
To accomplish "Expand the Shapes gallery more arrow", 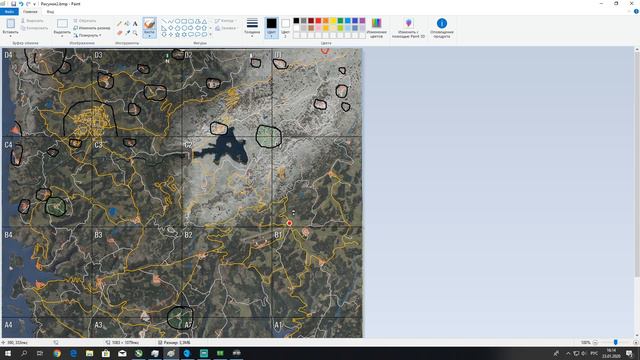I will pos(210,34).
